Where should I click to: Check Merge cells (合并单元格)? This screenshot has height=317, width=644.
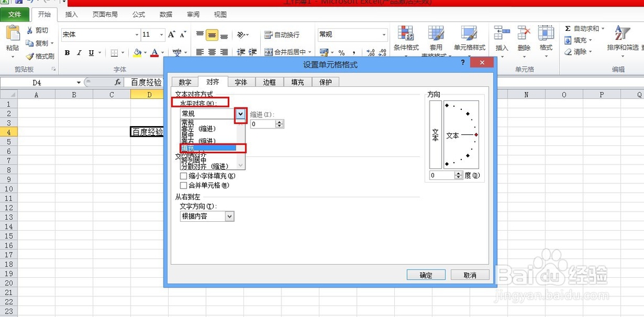tap(184, 185)
